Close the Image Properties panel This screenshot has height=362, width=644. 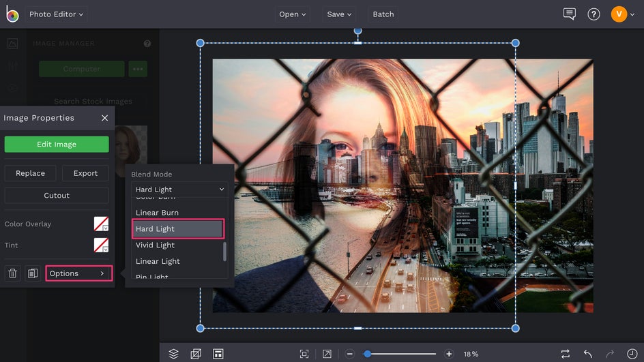105,118
